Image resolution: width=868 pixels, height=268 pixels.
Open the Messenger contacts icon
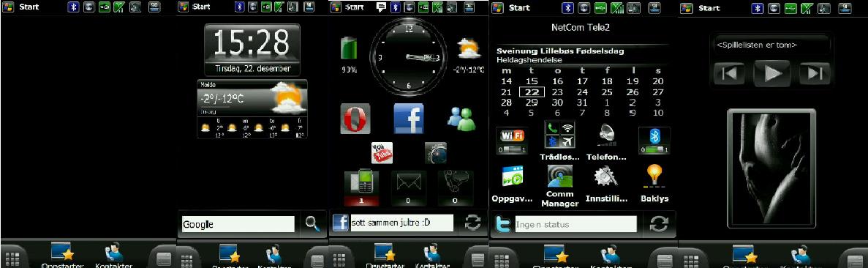[x=461, y=118]
